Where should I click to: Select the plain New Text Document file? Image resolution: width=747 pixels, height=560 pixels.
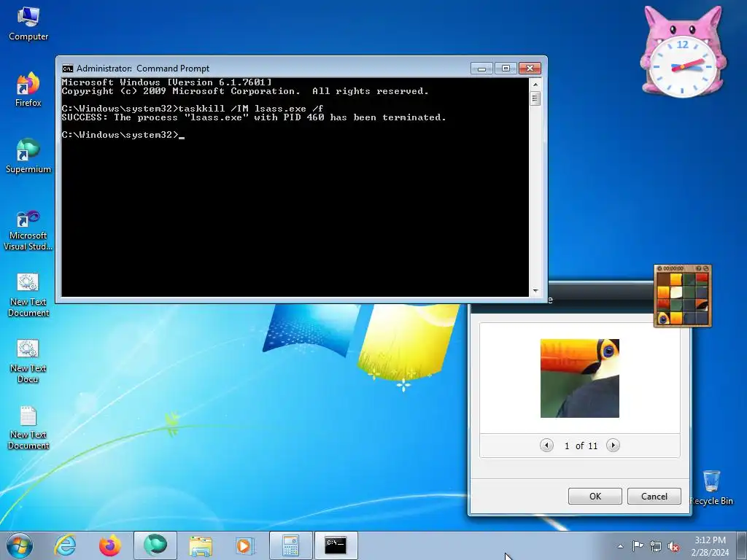tap(28, 427)
